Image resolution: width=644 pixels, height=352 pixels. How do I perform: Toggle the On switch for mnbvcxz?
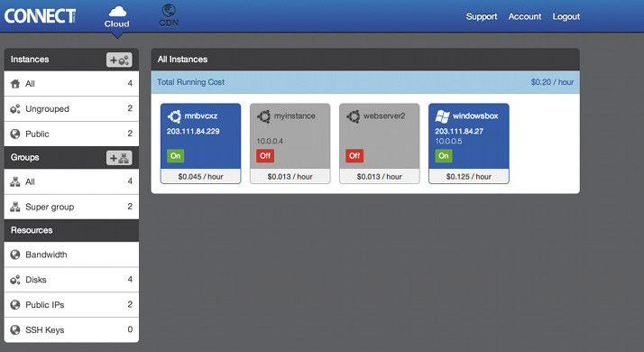(x=175, y=156)
